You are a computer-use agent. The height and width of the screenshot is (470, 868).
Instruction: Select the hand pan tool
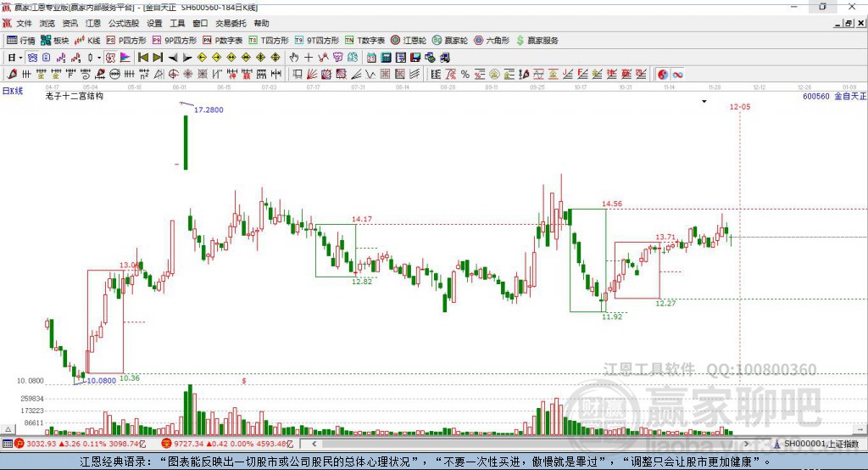point(294,58)
